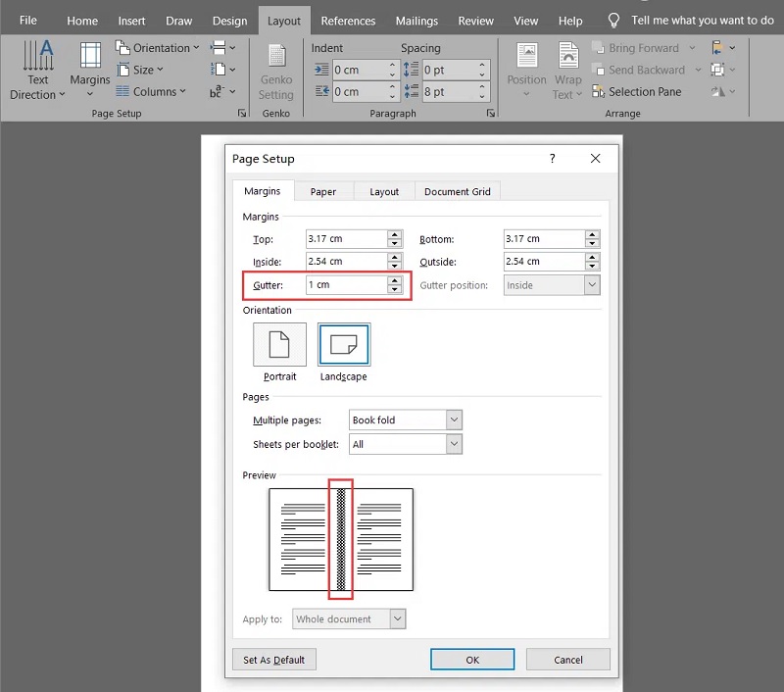Screen dimensions: 784x692
Task: Open the Position gallery
Action: pos(526,70)
